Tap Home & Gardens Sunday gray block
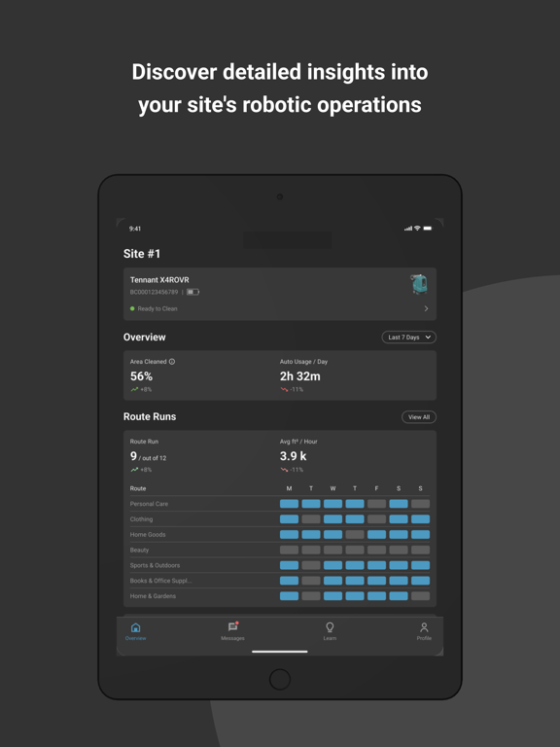The width and height of the screenshot is (560, 747). (420, 596)
